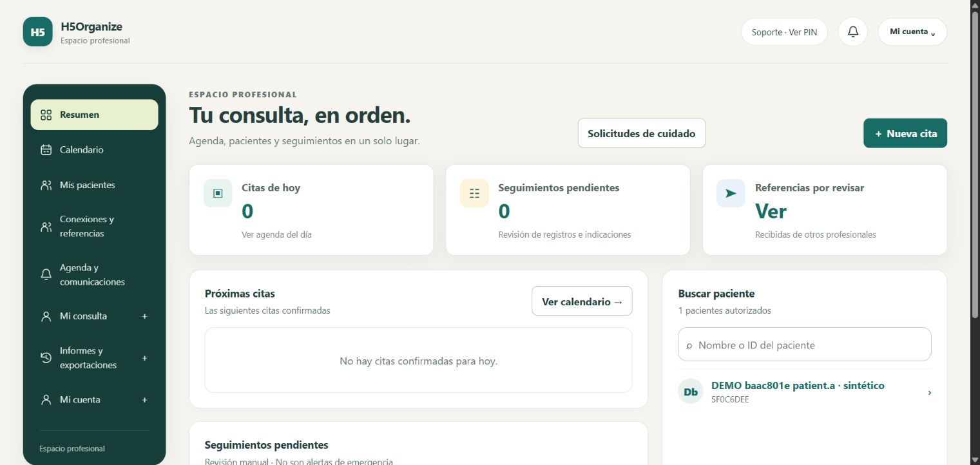Viewport: 980px width, 465px height.
Task: Open DEMO baac801e patient.a link
Action: click(x=798, y=386)
